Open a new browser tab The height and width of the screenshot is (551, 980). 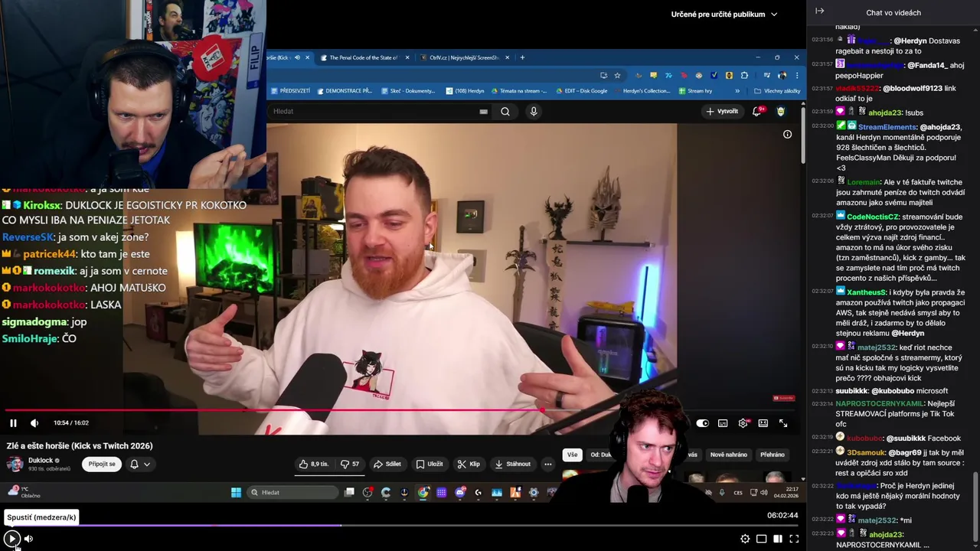tap(522, 57)
